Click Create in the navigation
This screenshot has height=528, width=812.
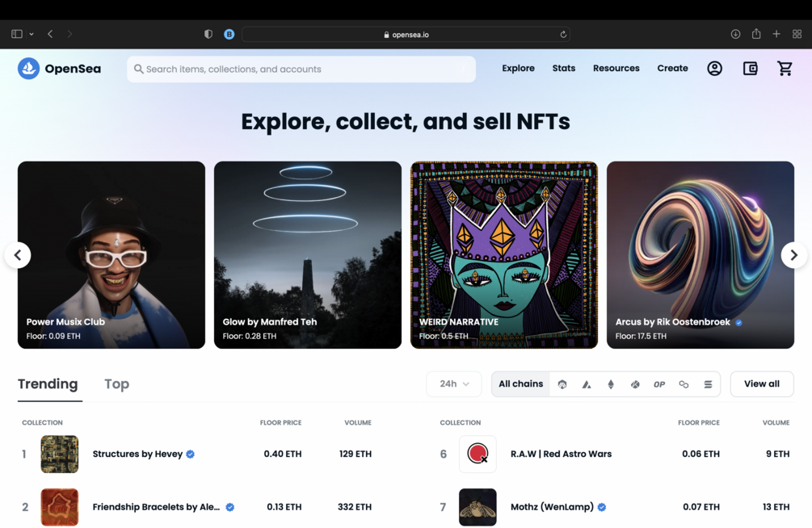(x=672, y=69)
